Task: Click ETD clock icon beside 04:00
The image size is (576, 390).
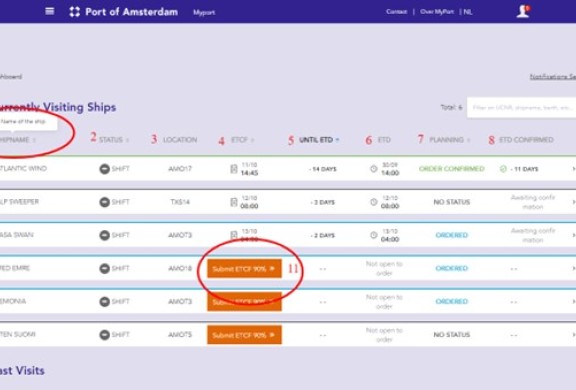Action: tap(374, 235)
